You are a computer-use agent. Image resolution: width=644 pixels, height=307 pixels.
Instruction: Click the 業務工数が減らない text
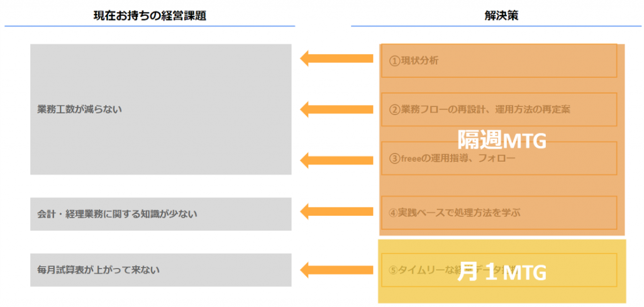point(79,109)
